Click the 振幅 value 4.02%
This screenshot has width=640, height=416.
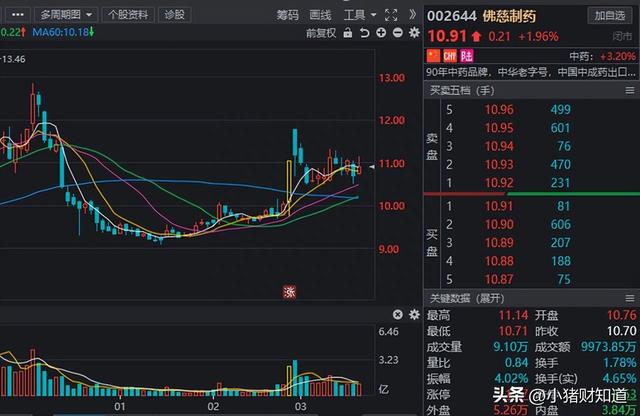click(x=511, y=378)
